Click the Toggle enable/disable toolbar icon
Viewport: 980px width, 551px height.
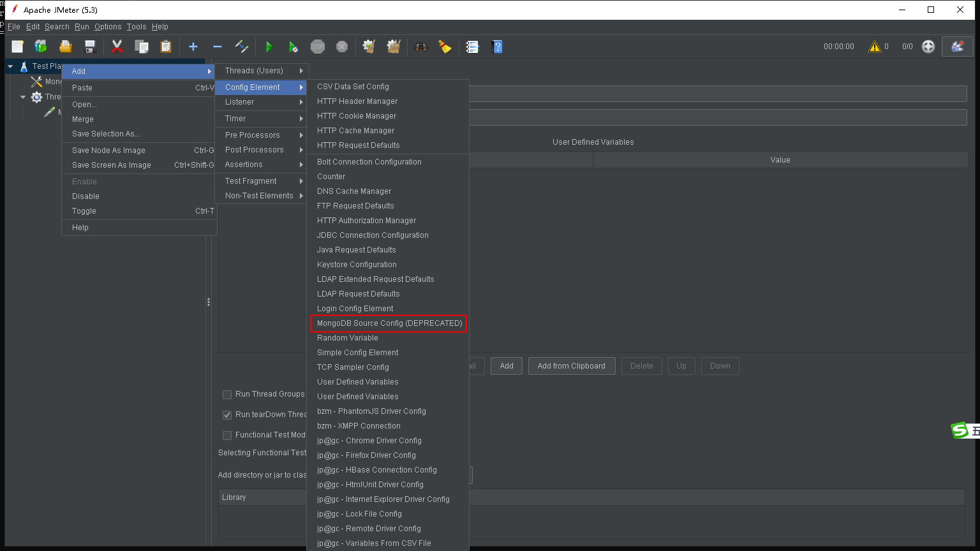[x=242, y=47]
